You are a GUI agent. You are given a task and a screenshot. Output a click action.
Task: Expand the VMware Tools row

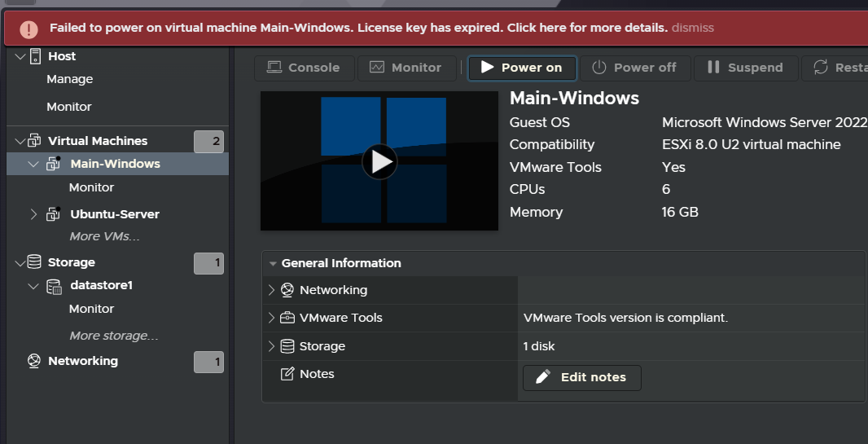(x=271, y=318)
